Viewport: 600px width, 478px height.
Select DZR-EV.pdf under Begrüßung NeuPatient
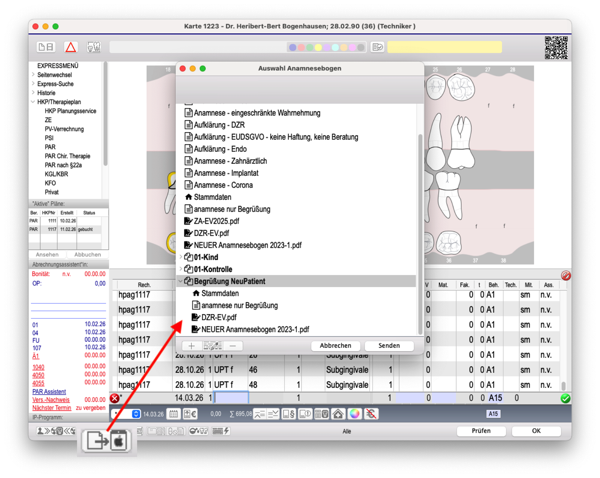pyautogui.click(x=219, y=317)
